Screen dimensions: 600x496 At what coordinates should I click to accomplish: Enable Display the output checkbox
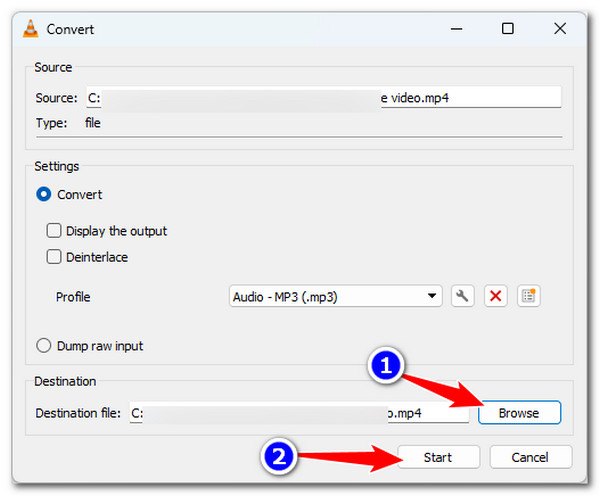[x=54, y=231]
